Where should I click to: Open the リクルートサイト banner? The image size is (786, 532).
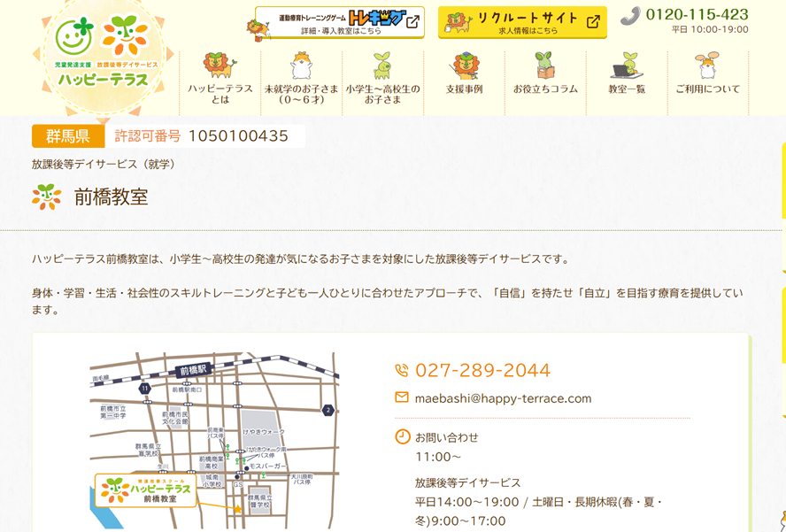522,22
